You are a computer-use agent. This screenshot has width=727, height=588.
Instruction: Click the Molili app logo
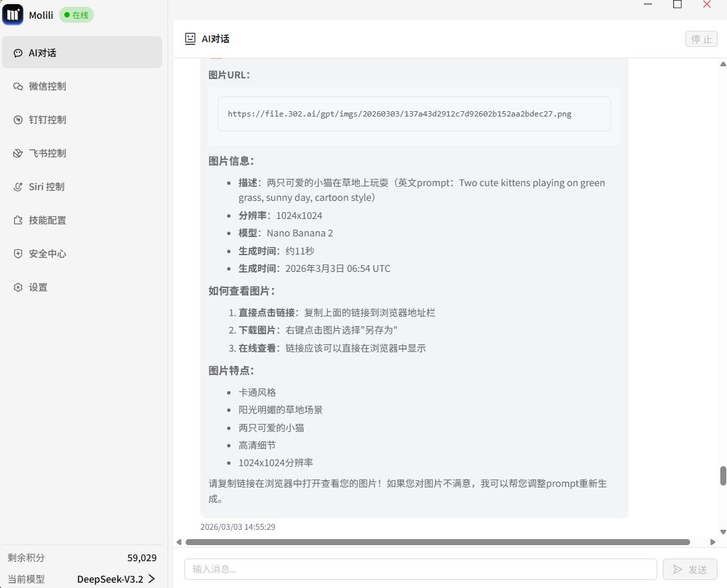[x=13, y=14]
